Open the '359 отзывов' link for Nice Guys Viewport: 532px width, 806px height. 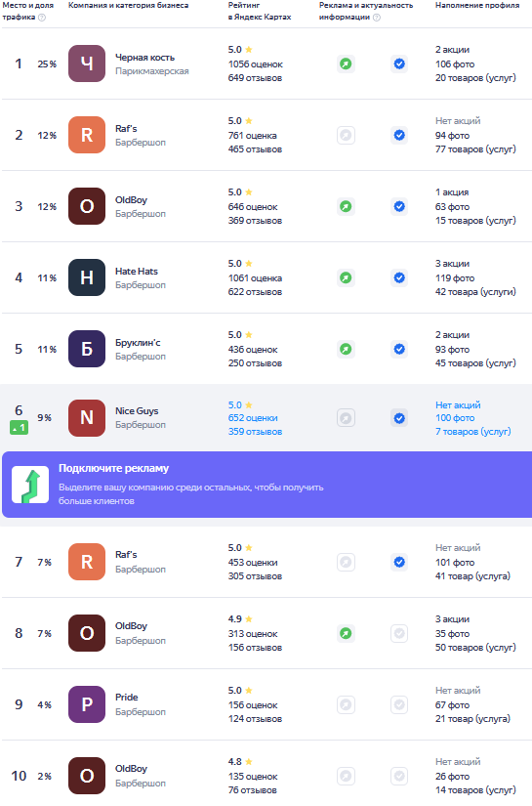point(255,432)
